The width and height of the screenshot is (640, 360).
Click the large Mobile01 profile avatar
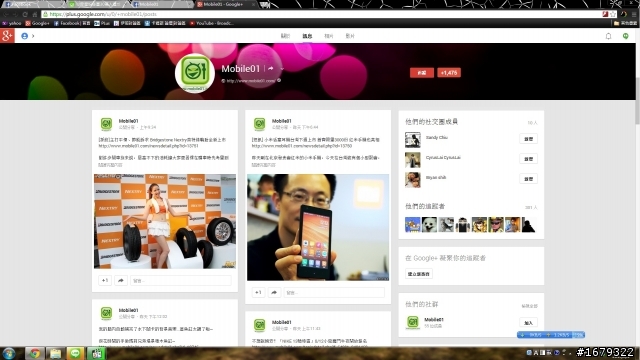click(x=195, y=73)
